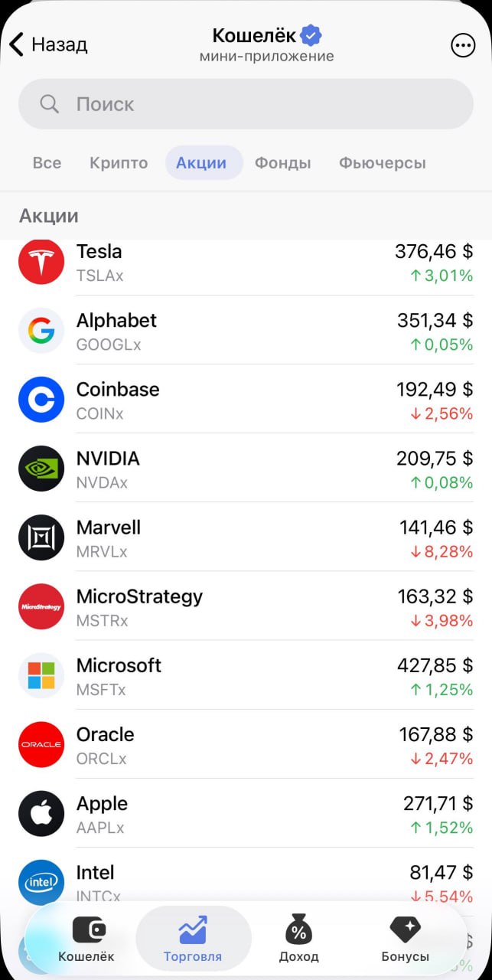Switch to the Все filter tab
The width and height of the screenshot is (492, 980).
tap(47, 163)
